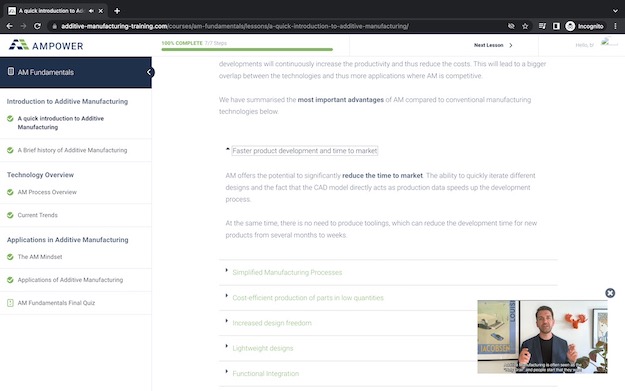Open the Chrome three-dot menu

(615, 26)
